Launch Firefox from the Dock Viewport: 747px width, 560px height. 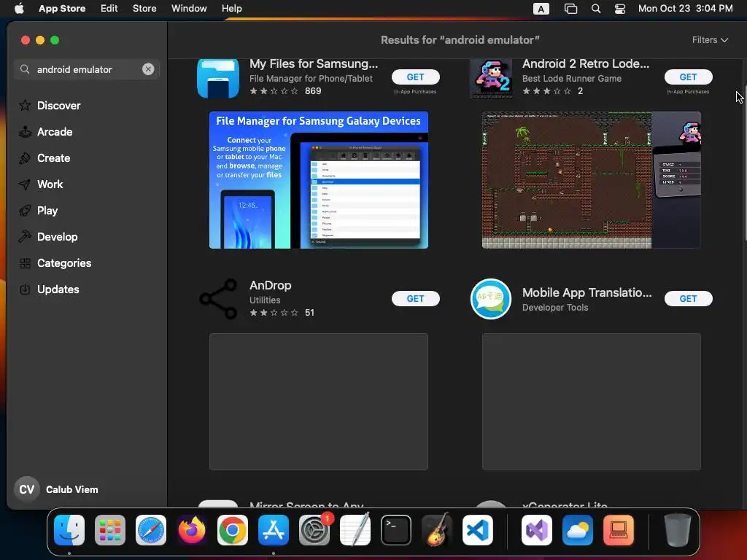[x=192, y=529]
